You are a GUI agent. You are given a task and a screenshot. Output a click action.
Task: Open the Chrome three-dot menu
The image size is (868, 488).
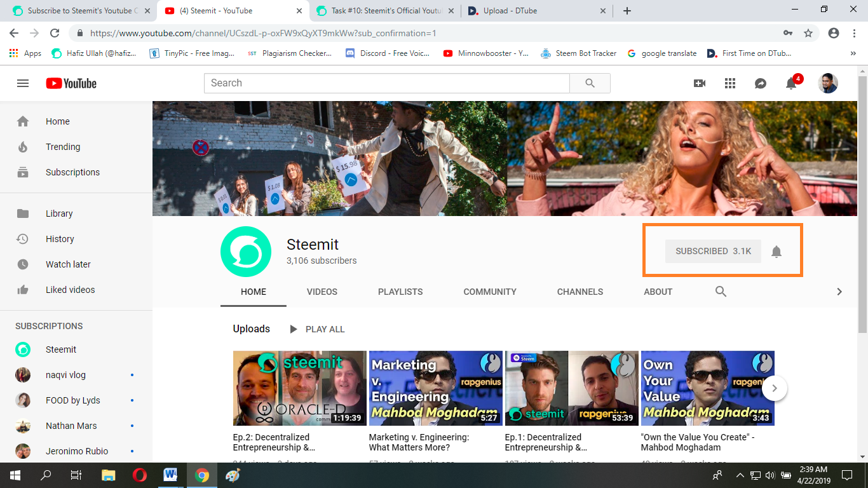(854, 33)
